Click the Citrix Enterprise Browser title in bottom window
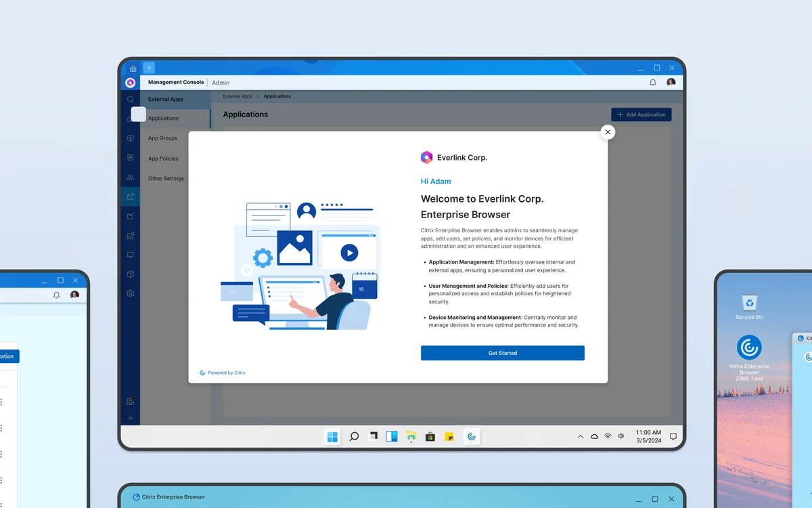The height and width of the screenshot is (508, 812). pyautogui.click(x=173, y=497)
